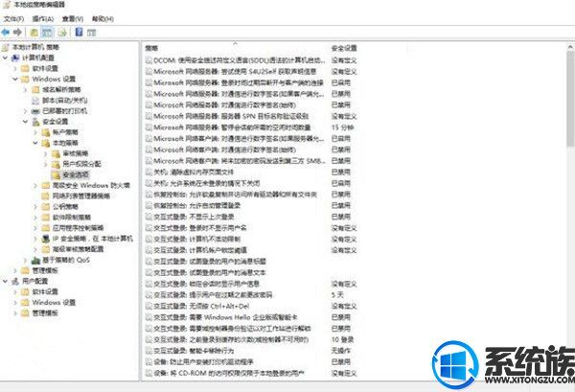Collapse the 本地策略 tree node
This screenshot has width=575, height=392.
35,143
